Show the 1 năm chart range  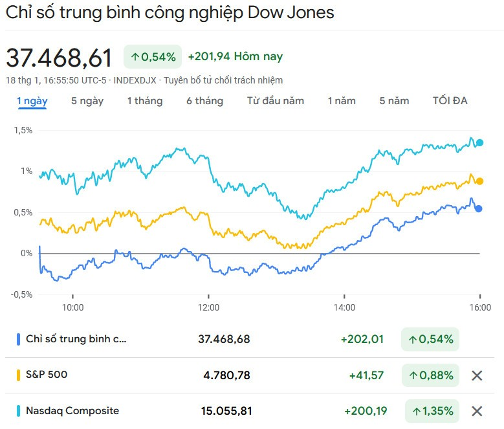click(x=342, y=101)
